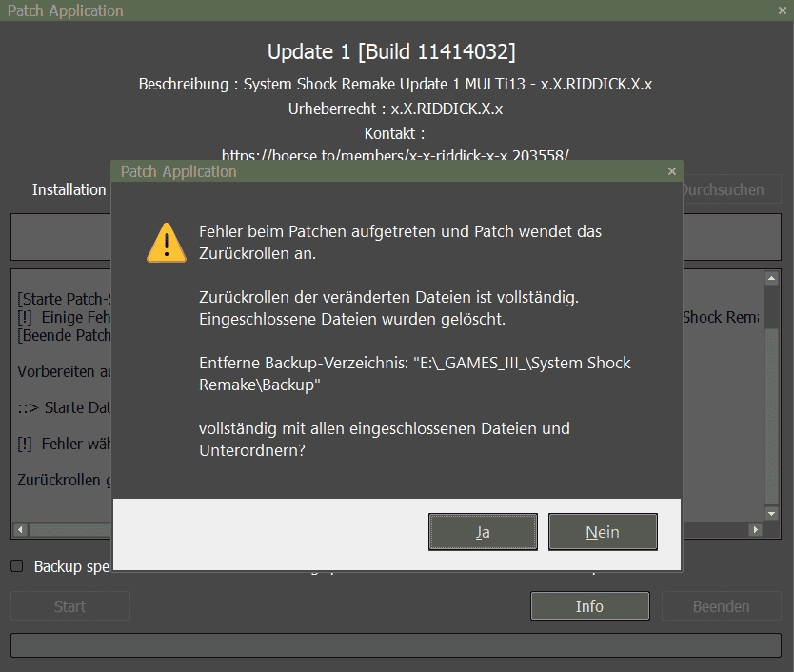Click 'vollständig mit allen eingeschlossenen Dateien' text
Viewport: 794px width, 672px height.
click(385, 439)
